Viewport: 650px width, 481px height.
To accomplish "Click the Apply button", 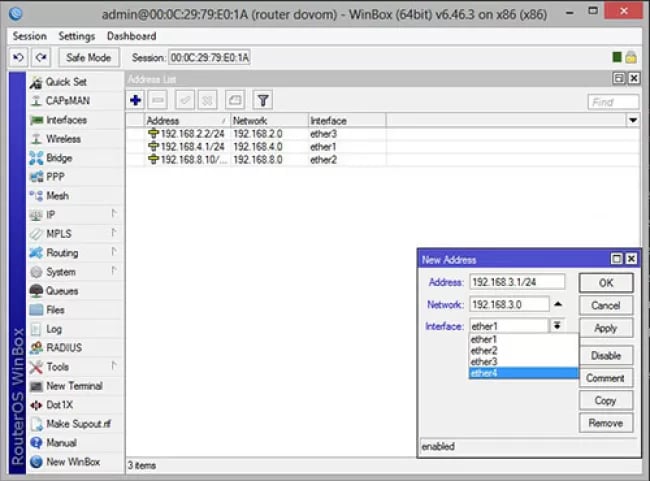I will coord(605,328).
